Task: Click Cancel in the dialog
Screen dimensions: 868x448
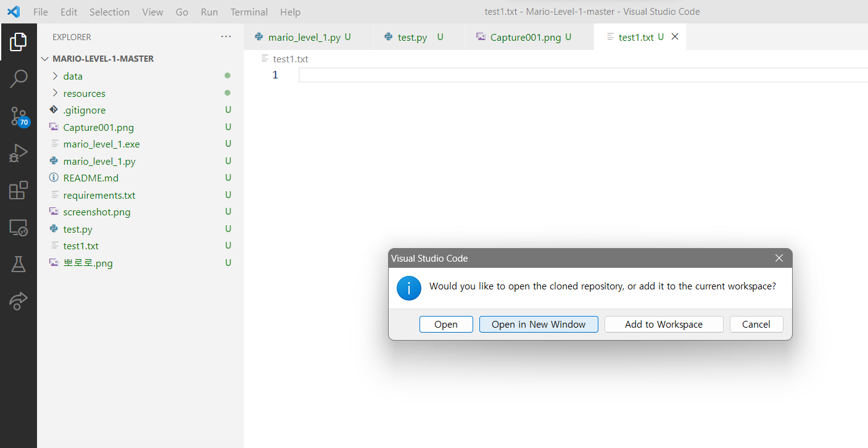Action: click(x=756, y=325)
